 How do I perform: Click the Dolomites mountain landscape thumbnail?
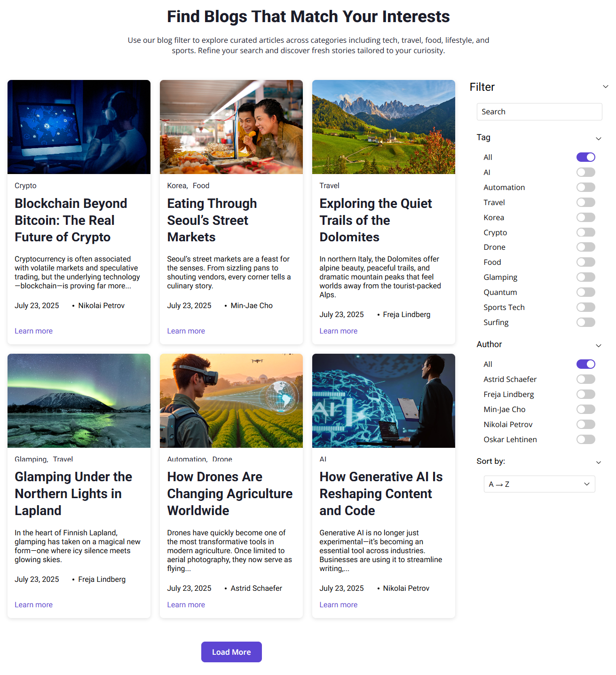(x=383, y=127)
